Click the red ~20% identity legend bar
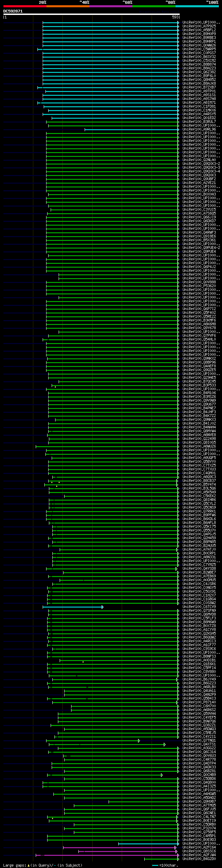The height and width of the screenshot is (868, 222). pos(25,6)
